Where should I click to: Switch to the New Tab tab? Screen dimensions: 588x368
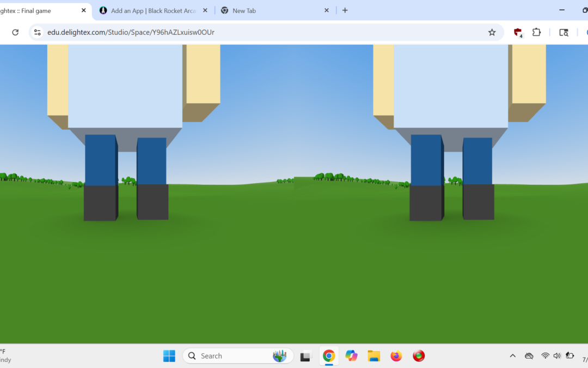coord(275,10)
